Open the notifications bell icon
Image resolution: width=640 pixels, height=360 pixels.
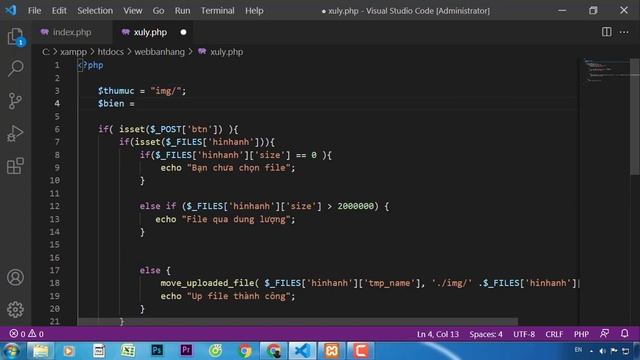click(624, 333)
